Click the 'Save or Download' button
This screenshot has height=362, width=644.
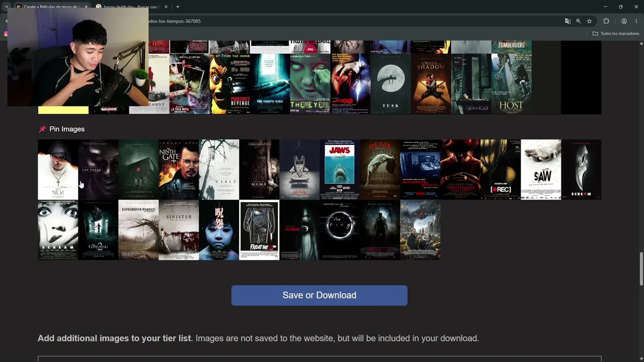click(x=319, y=295)
